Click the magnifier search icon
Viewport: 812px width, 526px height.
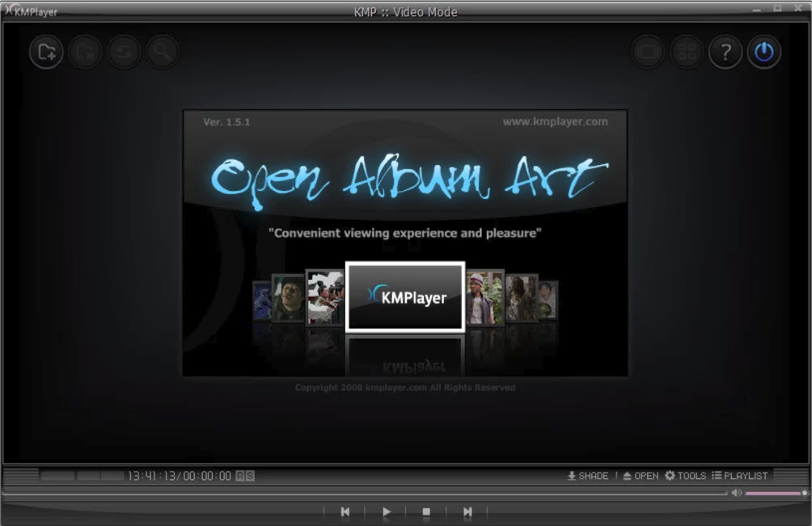tap(163, 52)
